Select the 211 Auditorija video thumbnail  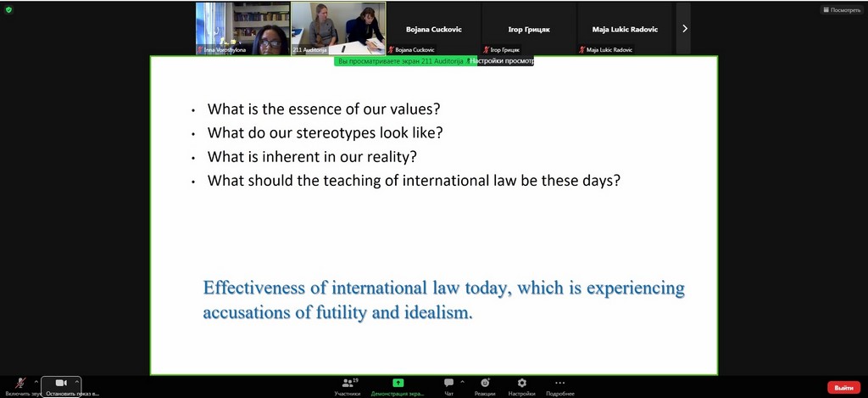click(337, 29)
